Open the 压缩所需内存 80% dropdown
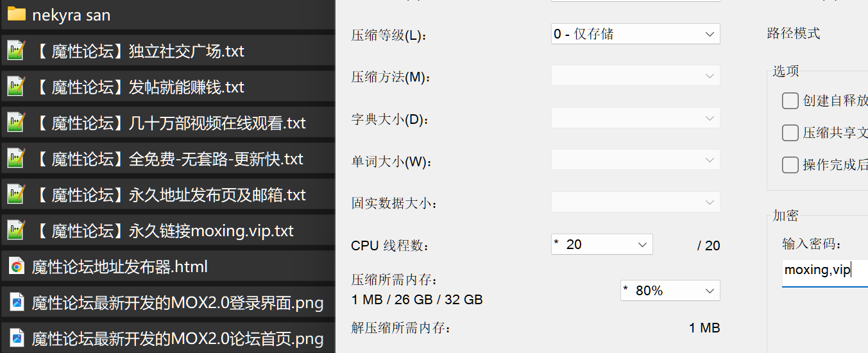The width and height of the screenshot is (868, 353). pyautogui.click(x=670, y=291)
